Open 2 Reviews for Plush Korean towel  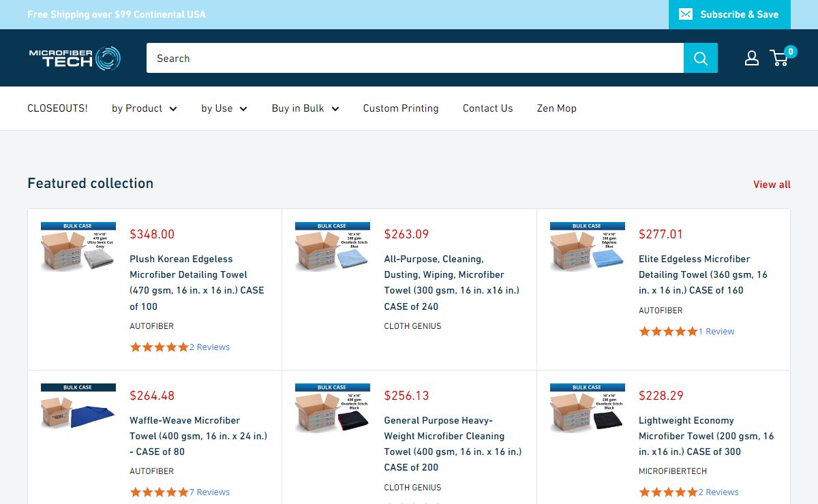209,347
